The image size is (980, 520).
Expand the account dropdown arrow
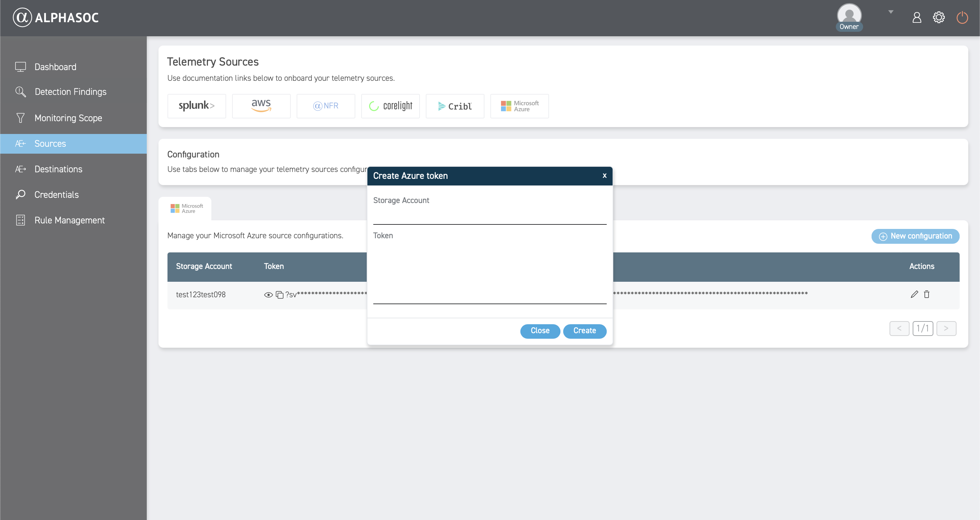coord(891,12)
